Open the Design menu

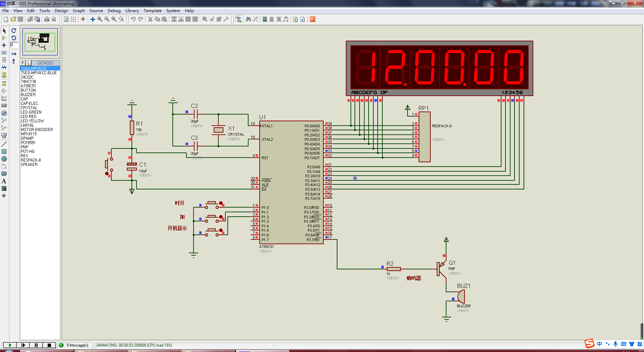(61, 10)
